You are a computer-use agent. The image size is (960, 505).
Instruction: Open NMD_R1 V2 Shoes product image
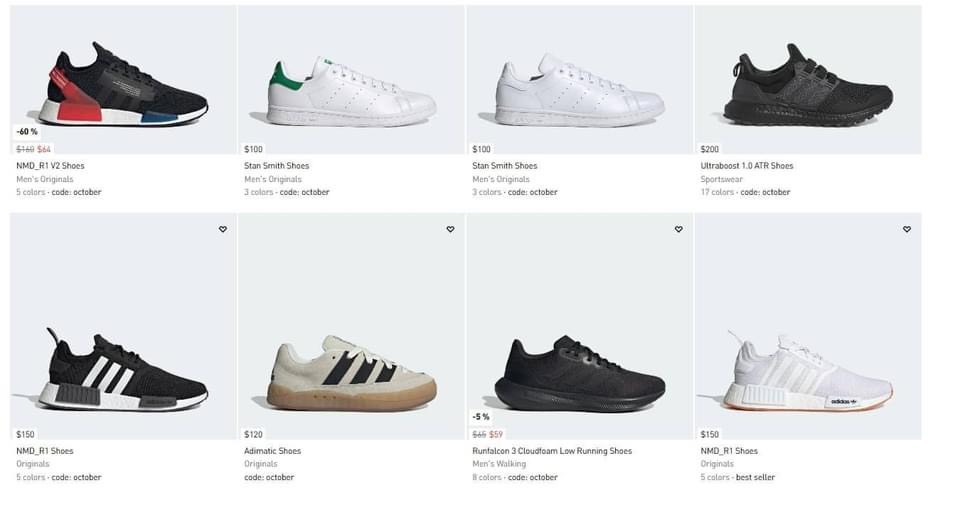click(123, 85)
